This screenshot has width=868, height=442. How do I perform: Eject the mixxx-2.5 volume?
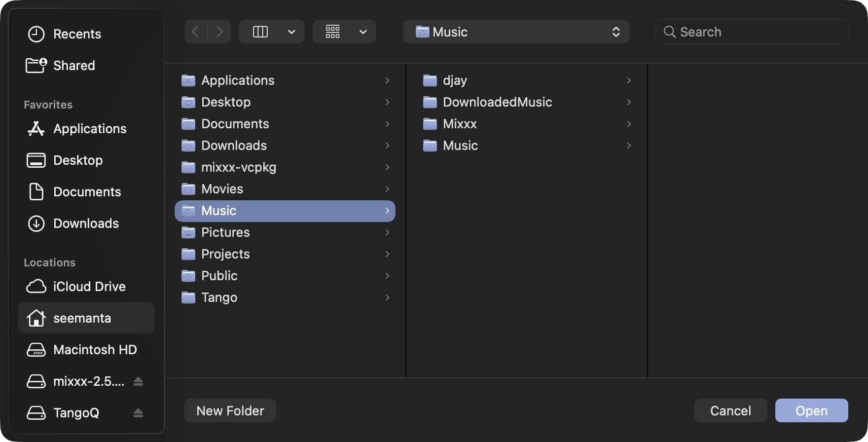click(x=138, y=381)
